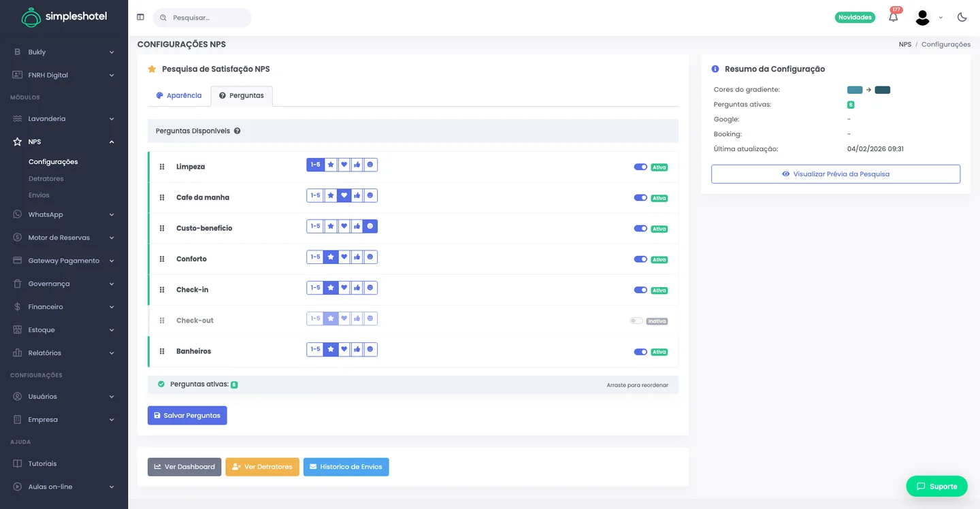Choose heart rating for Conforto
This screenshot has width=980, height=509.
(344, 257)
